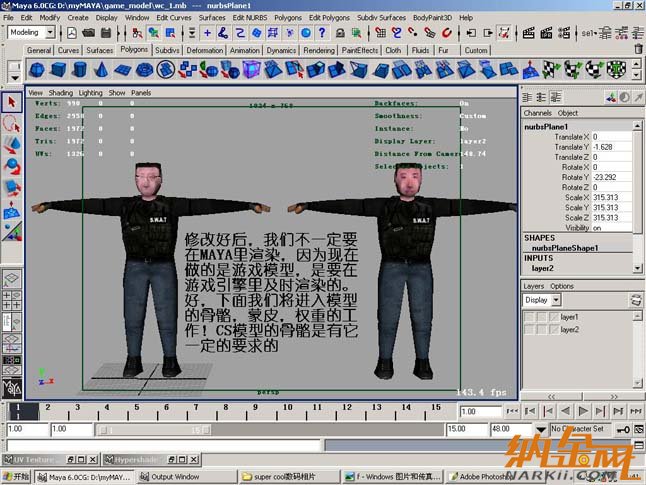Create a polygon cylinder from shelf
This screenshot has height=485, width=646.
pos(80,70)
